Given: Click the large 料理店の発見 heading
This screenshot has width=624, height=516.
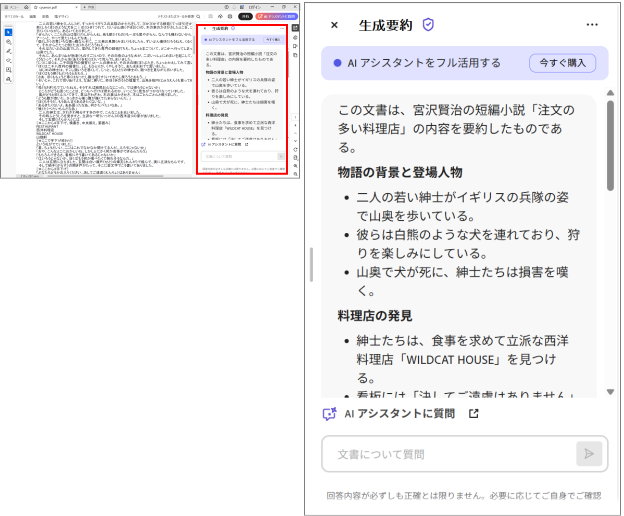Looking at the screenshot, I should pos(374,316).
